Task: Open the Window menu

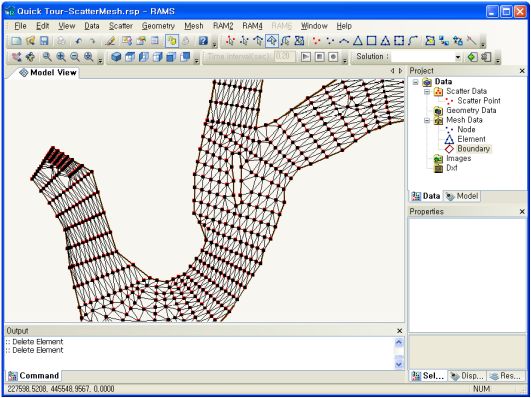Action: point(314,26)
